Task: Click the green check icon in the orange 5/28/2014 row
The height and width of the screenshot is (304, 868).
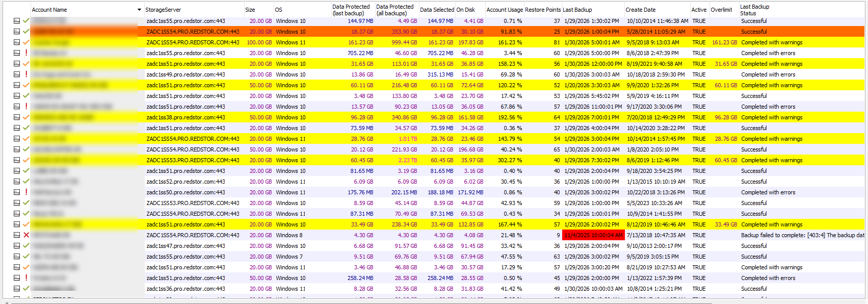Action: click(26, 32)
